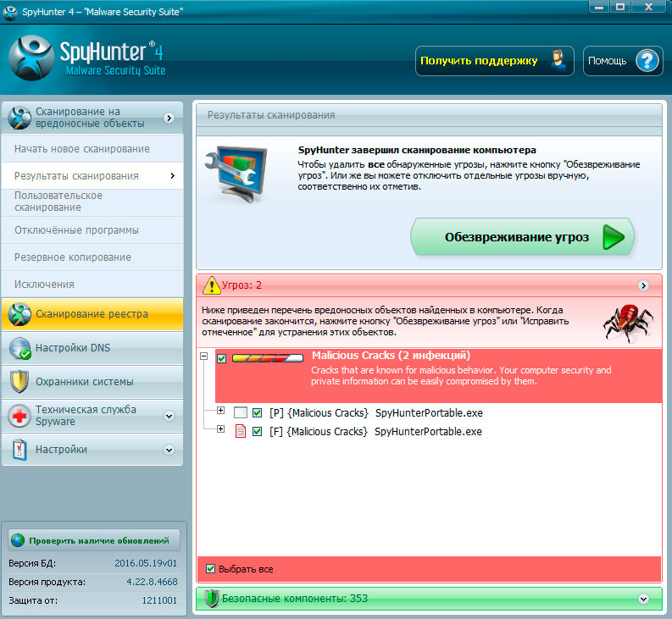Viewport: 672px width, 619px height.
Task: Toggle the Выбрать все checkbox
Action: click(211, 569)
